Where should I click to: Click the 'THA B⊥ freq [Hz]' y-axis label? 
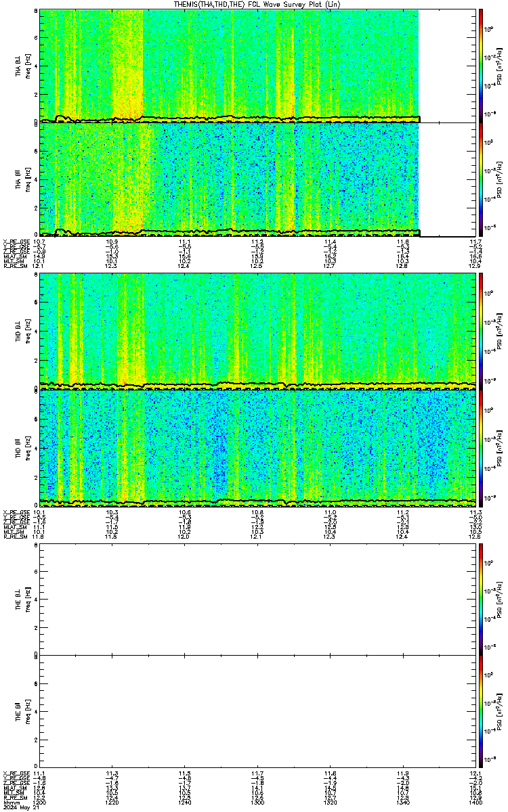pyautogui.click(x=22, y=66)
